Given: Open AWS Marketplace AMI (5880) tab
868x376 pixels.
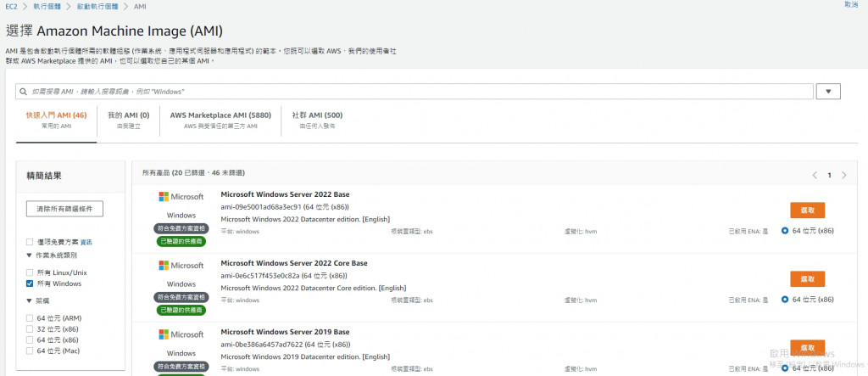Looking at the screenshot, I should [x=220, y=121].
